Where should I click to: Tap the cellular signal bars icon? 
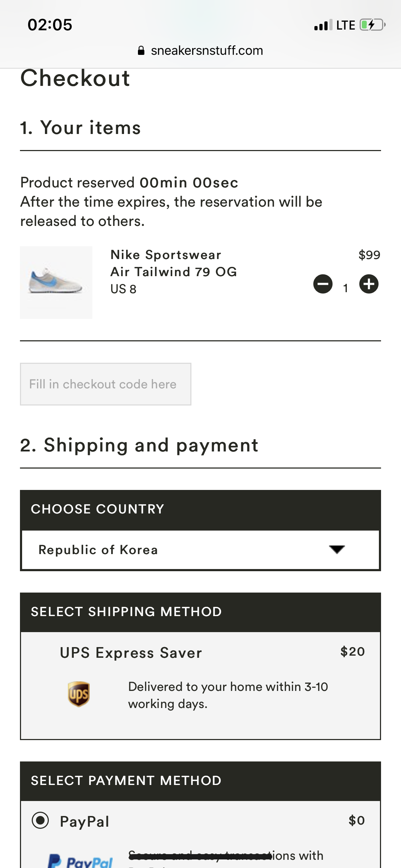(x=323, y=25)
